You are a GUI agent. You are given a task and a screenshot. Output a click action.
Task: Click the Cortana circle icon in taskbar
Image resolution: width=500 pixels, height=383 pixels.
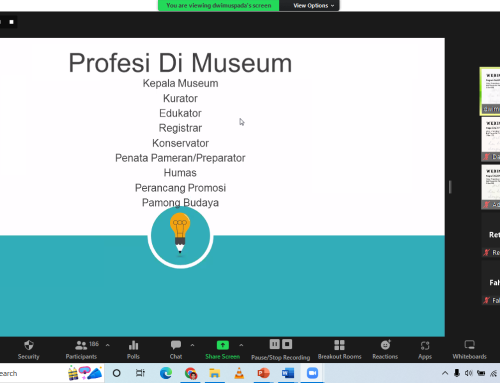[116, 373]
